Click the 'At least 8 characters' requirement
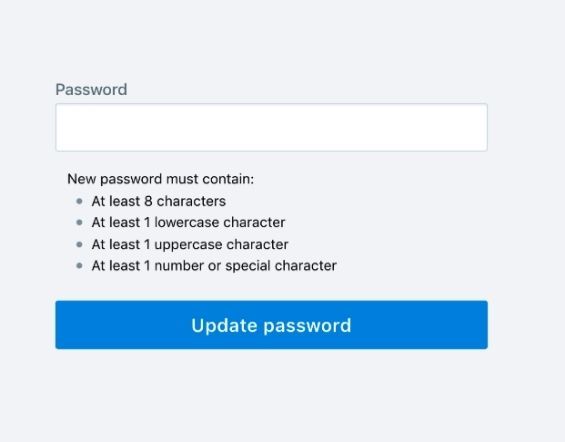 coord(159,201)
